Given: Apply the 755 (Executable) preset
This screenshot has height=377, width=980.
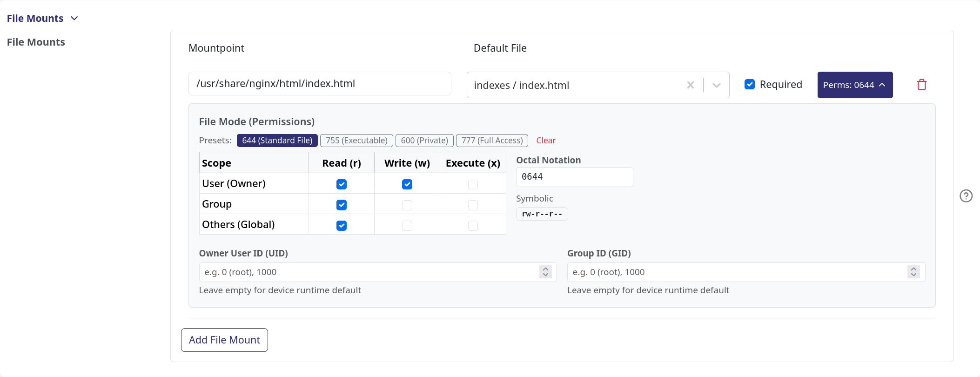Looking at the screenshot, I should (356, 141).
